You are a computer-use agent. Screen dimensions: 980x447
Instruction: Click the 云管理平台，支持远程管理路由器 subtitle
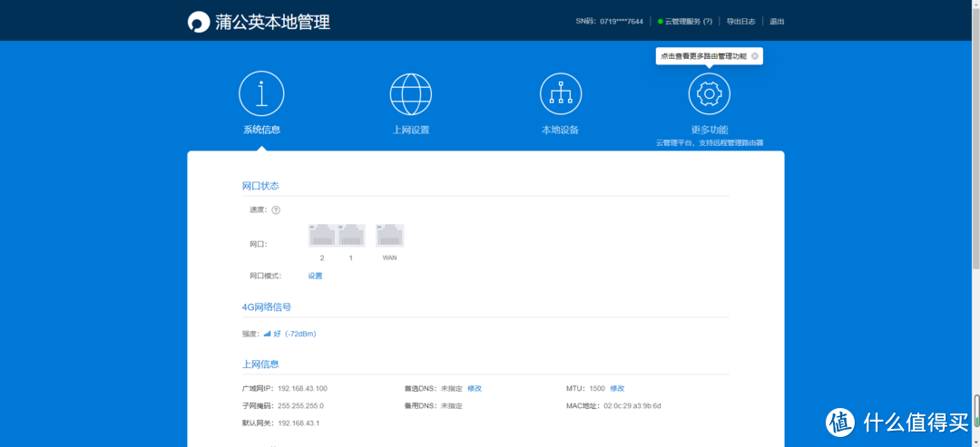click(710, 143)
